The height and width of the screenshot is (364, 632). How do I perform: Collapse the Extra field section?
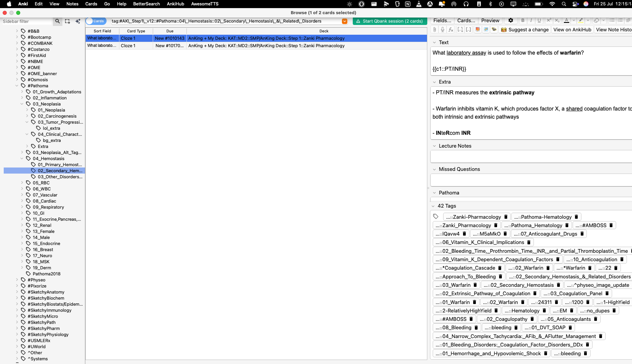tap(434, 82)
